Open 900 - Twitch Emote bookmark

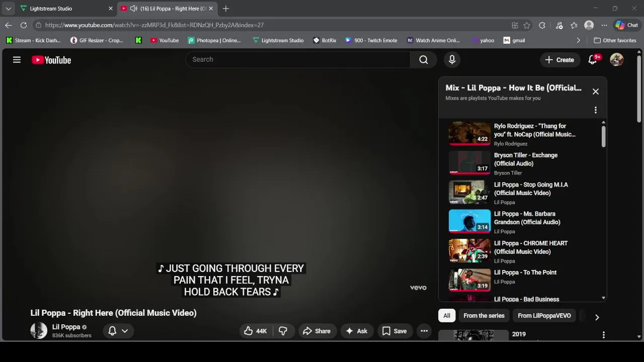(371, 40)
